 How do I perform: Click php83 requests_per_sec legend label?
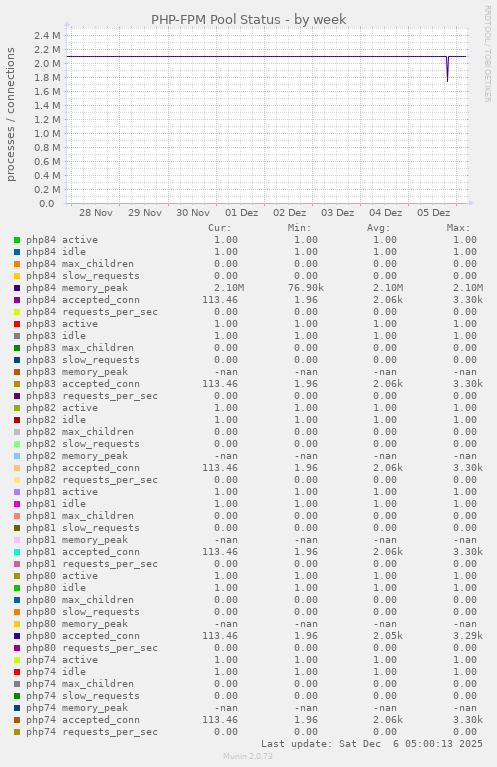92,396
